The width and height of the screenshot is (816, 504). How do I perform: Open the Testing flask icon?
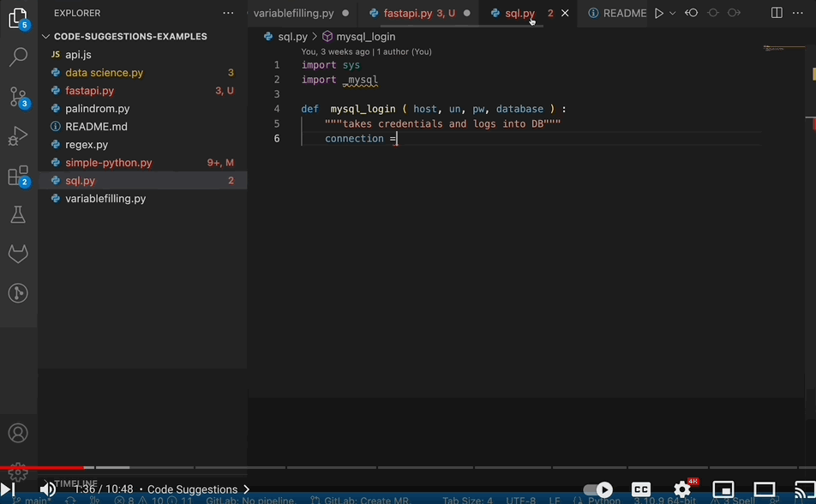18,214
